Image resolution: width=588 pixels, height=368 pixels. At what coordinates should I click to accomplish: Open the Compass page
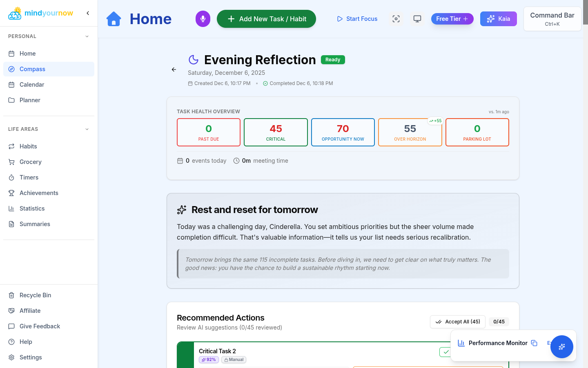click(x=32, y=69)
